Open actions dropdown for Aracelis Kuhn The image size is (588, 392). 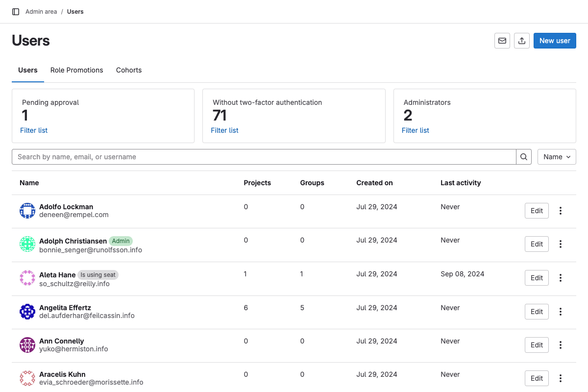(x=560, y=378)
